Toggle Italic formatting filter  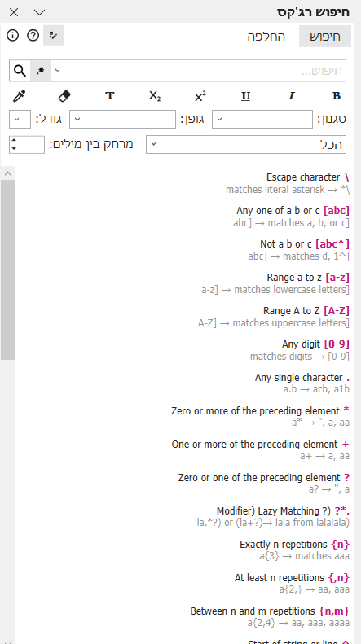(x=292, y=96)
